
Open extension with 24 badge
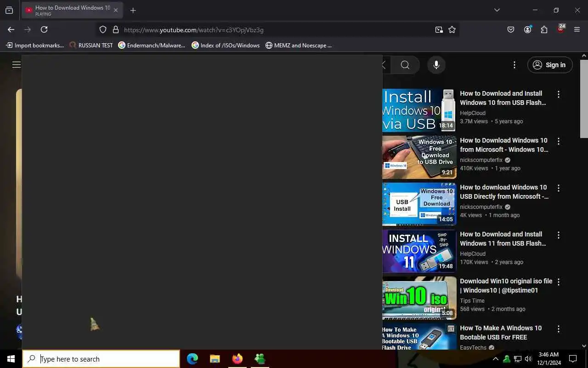coord(560,29)
